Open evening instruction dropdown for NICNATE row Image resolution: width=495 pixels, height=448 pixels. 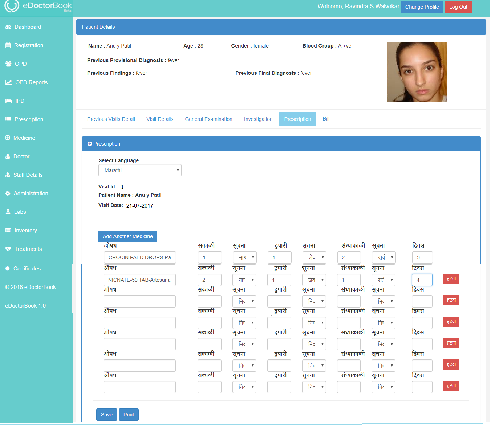tap(384, 280)
